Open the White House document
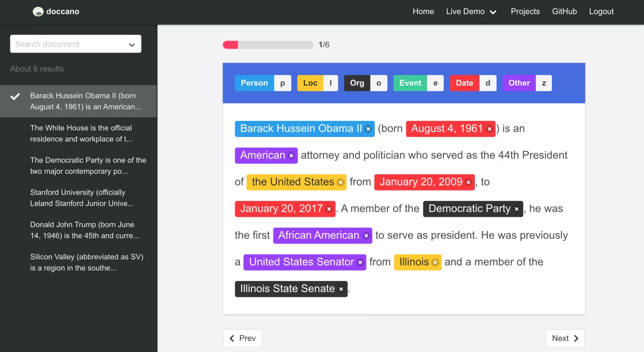 coord(78,133)
